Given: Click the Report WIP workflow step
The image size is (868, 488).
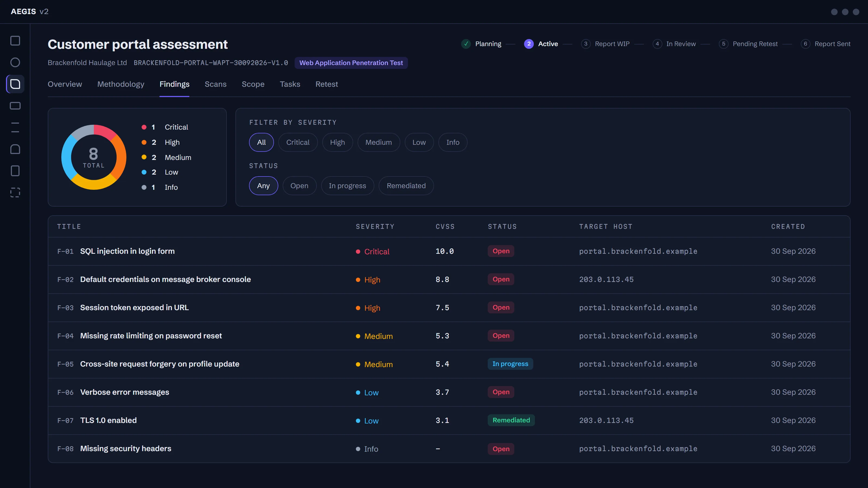Looking at the screenshot, I should 605,44.
